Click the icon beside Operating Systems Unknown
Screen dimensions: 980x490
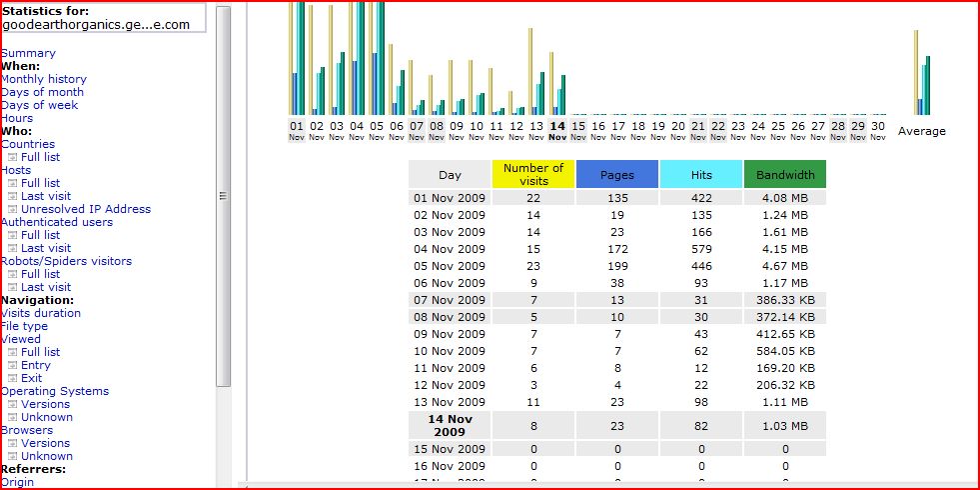[13, 417]
